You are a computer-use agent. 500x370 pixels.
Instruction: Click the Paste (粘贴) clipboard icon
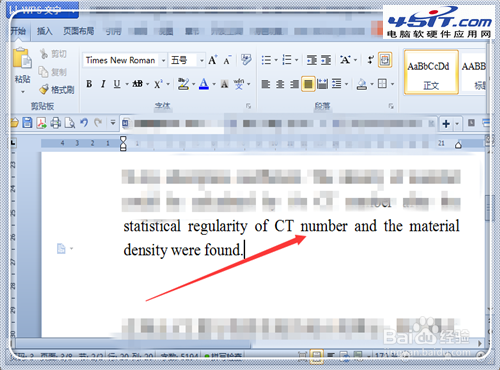(x=22, y=59)
